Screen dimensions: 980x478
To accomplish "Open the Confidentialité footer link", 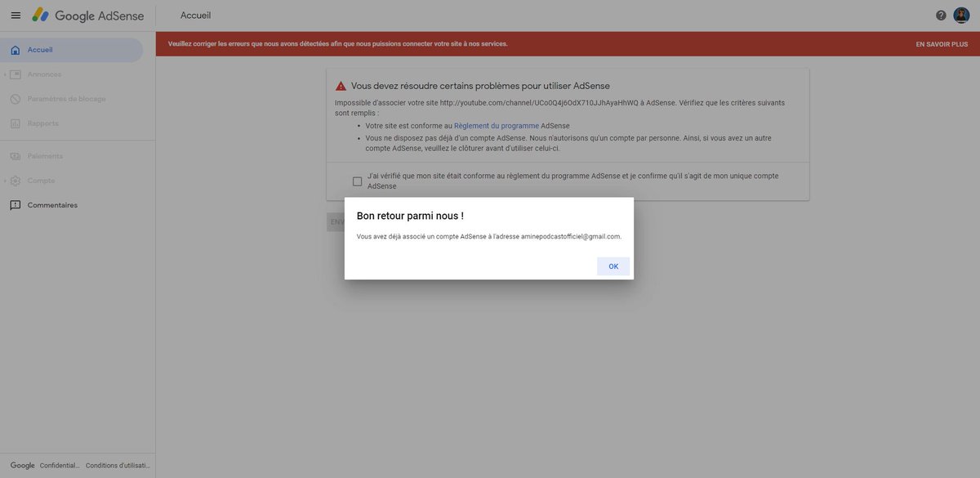I will (60, 466).
